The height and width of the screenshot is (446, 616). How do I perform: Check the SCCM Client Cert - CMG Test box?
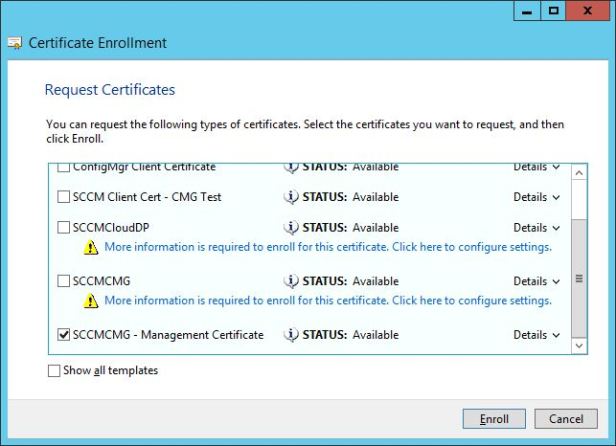[63, 196]
